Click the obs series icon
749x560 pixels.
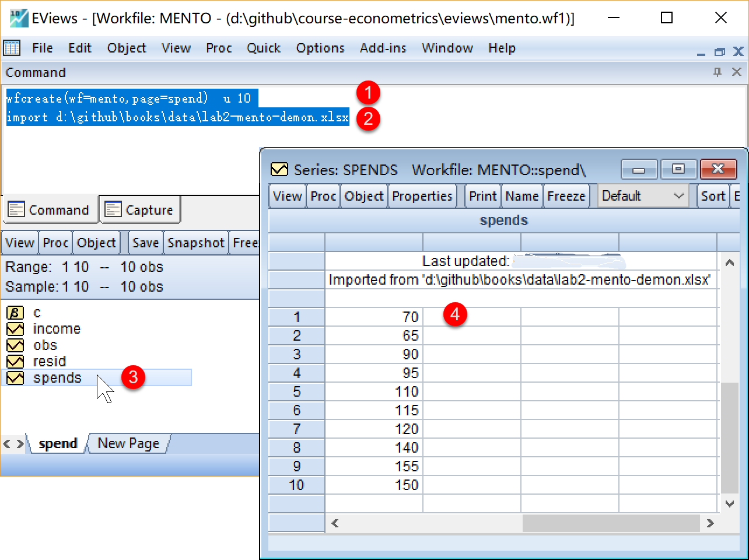(x=15, y=345)
